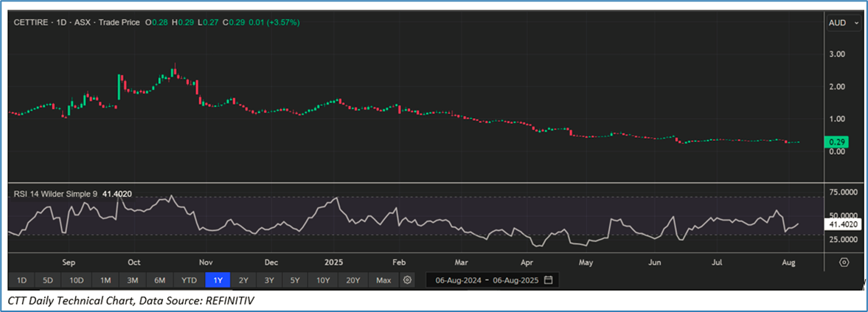Image resolution: width=868 pixels, height=312 pixels.
Task: Select the 6M time range
Action: 159,280
